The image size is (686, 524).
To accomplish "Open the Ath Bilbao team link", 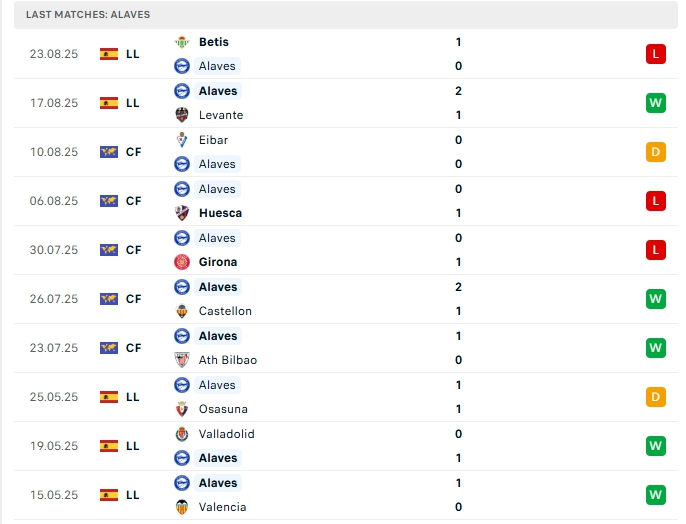I will coord(228,360).
